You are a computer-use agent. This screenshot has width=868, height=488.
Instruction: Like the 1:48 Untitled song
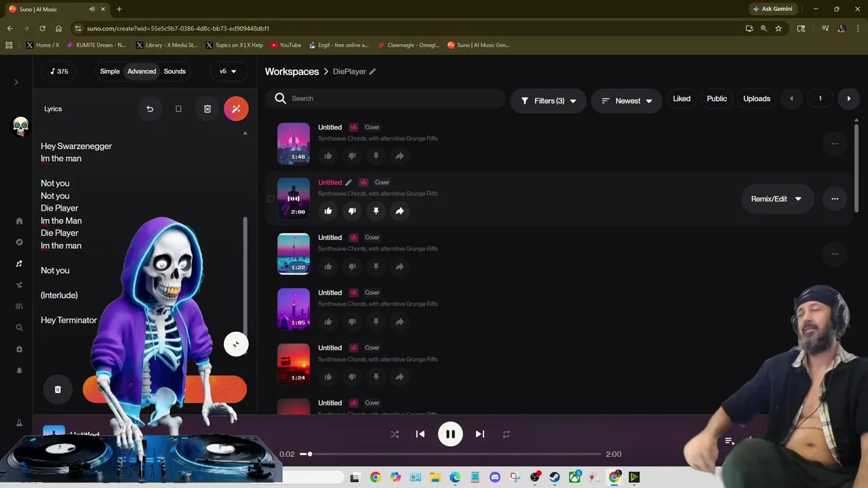[x=328, y=156]
